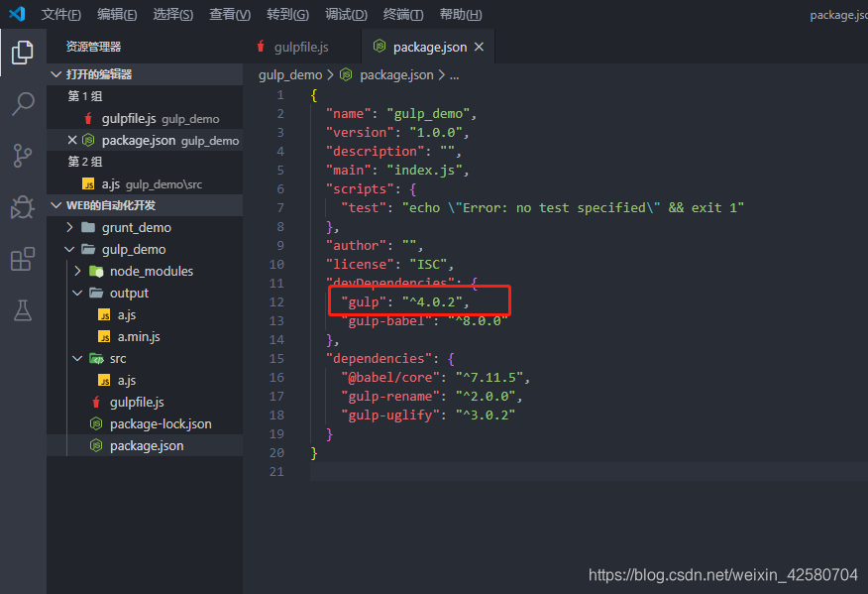Viewport: 868px width, 594px height.
Task: Select the package.json editor tab
Action: 428,47
